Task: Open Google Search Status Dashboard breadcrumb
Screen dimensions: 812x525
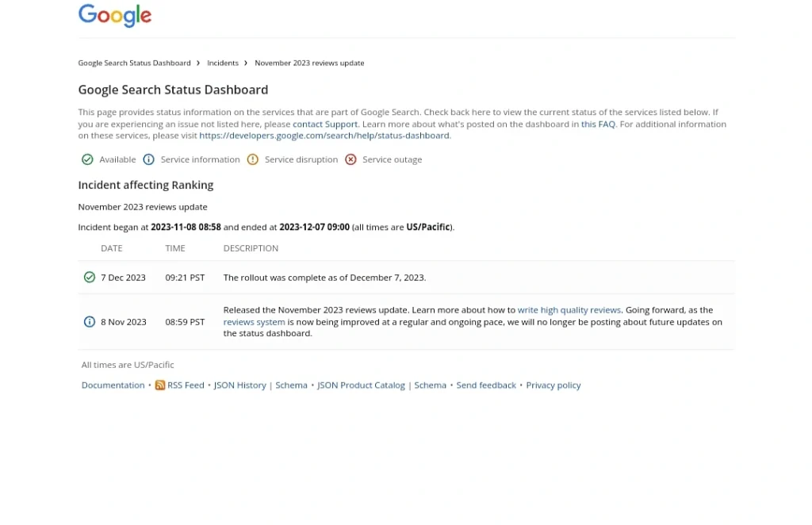Action: (134, 63)
